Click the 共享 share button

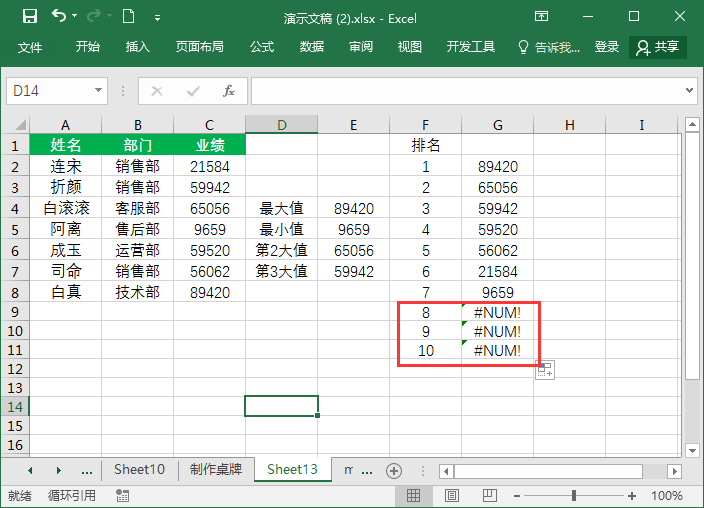click(x=658, y=47)
